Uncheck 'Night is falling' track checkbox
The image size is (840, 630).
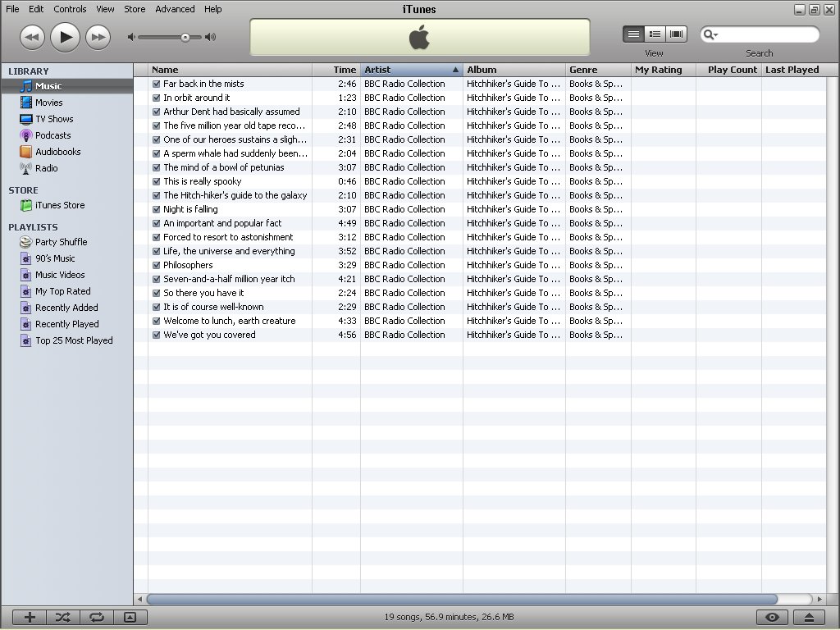pyautogui.click(x=157, y=209)
